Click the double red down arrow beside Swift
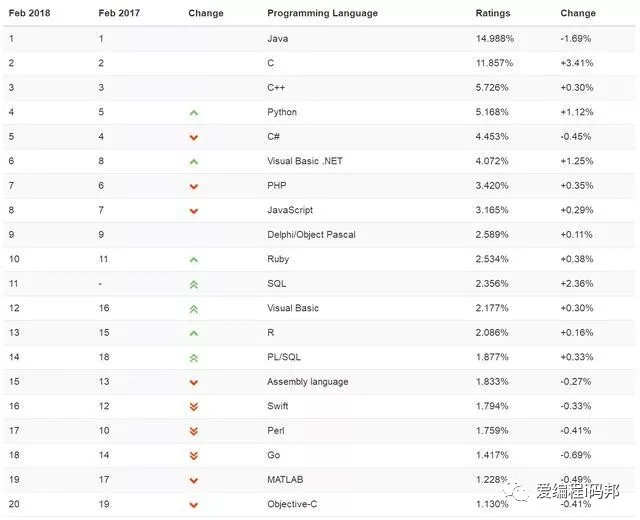 click(x=194, y=407)
